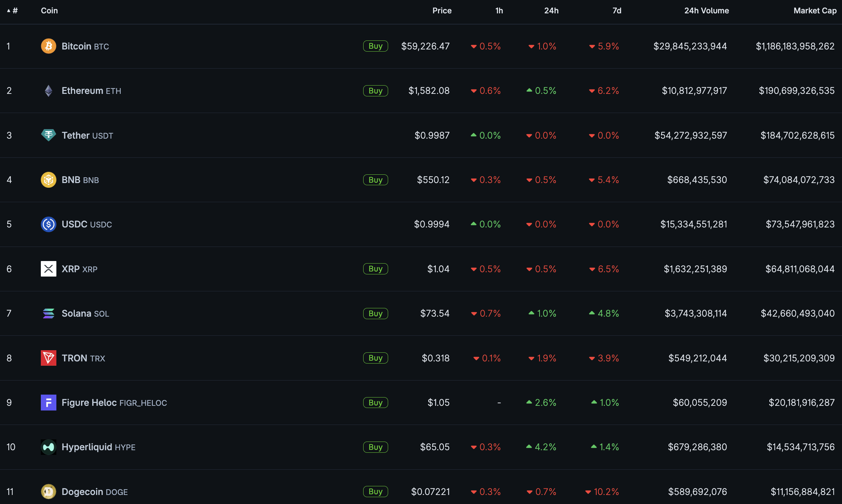The width and height of the screenshot is (842, 504).
Task: Open the USDC coin page link
Action: point(87,224)
